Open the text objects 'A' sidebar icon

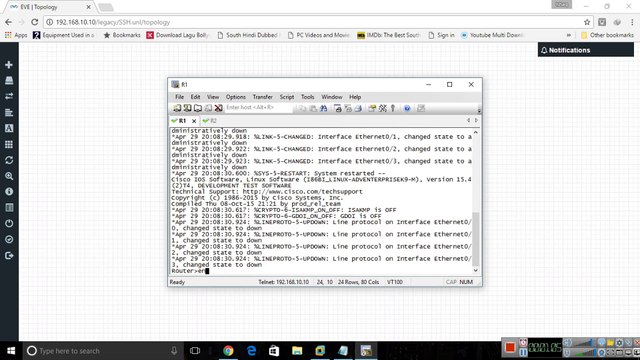coord(9,128)
